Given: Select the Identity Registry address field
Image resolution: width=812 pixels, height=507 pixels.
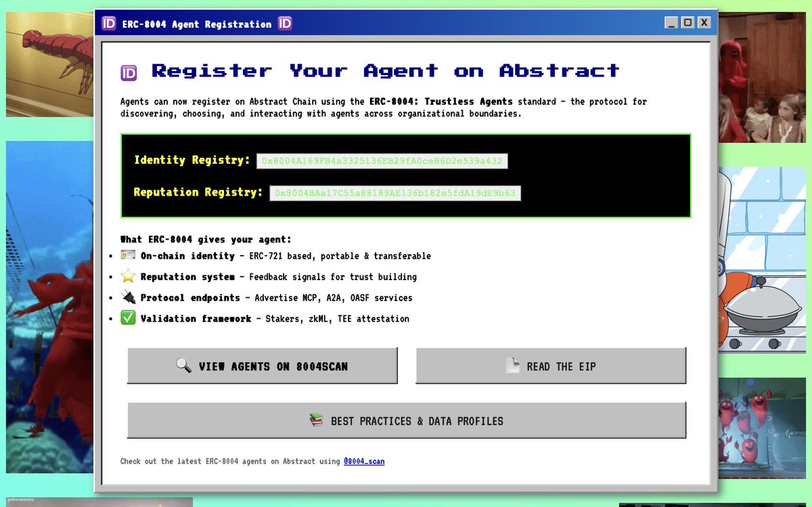Looking at the screenshot, I should coord(382,161).
